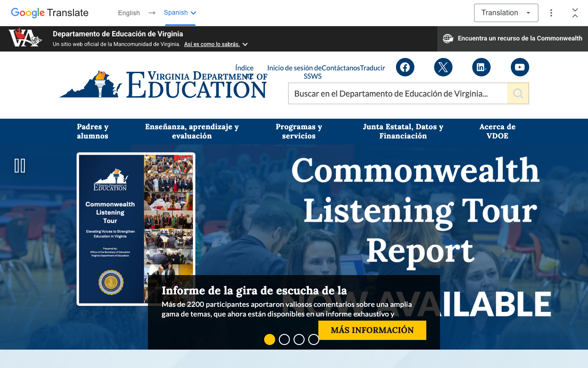Open the X (Twitter) social icon

(443, 67)
